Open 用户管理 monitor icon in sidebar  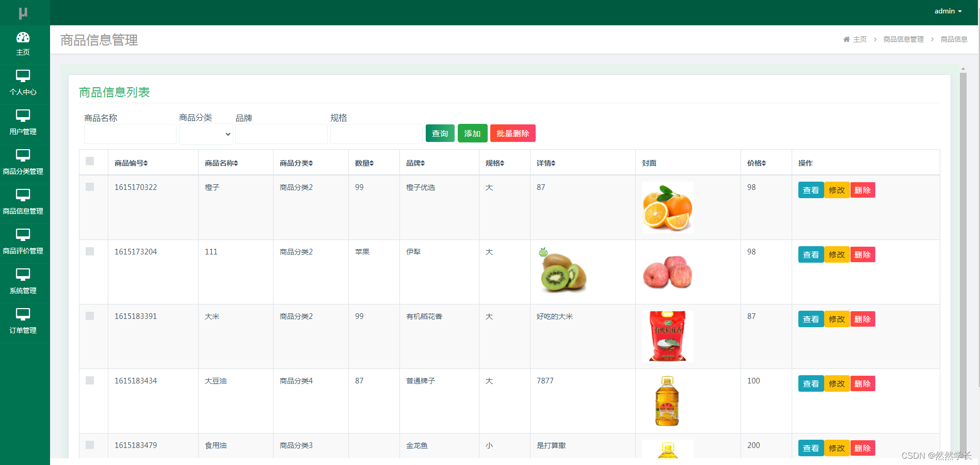23,116
